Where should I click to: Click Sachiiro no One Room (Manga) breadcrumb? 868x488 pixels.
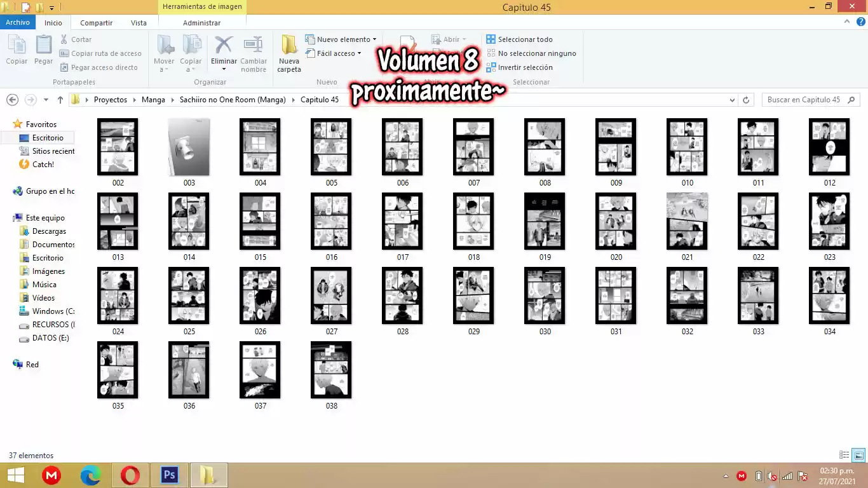[233, 100]
